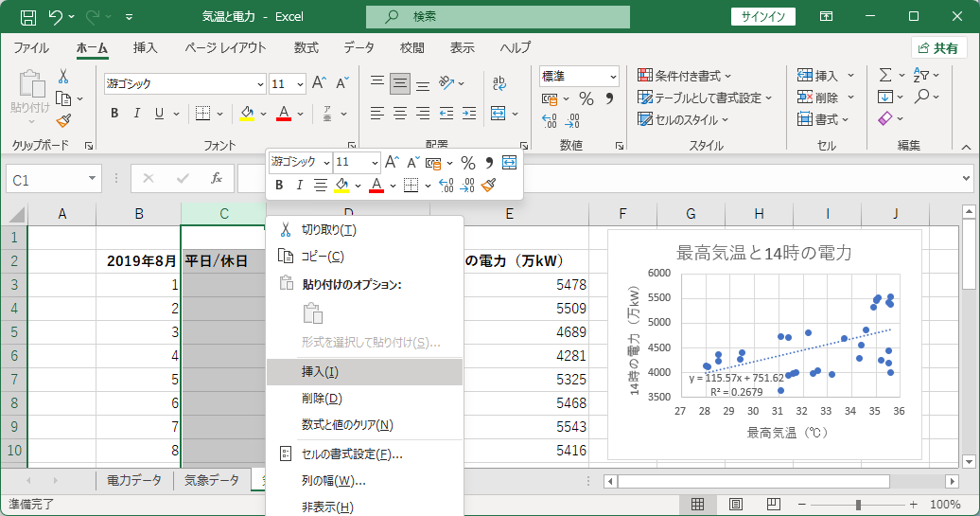The height and width of the screenshot is (516, 980).
Task: Click zoom in plus button
Action: [x=913, y=504]
